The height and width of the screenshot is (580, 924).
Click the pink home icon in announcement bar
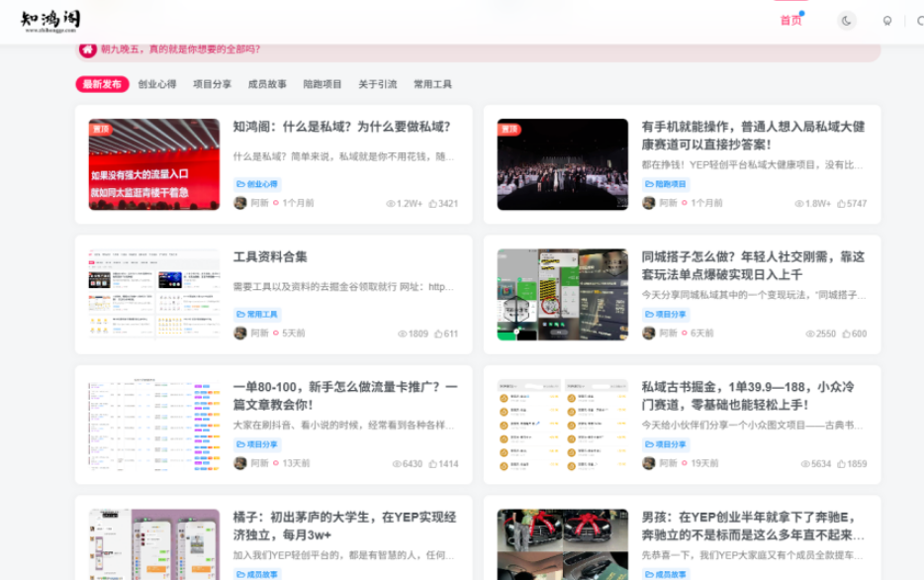(x=88, y=49)
